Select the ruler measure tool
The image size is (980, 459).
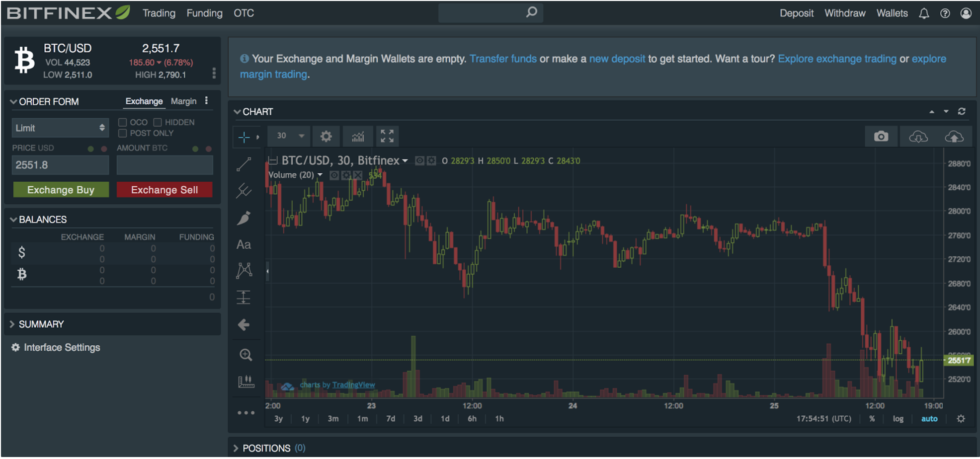point(246,382)
